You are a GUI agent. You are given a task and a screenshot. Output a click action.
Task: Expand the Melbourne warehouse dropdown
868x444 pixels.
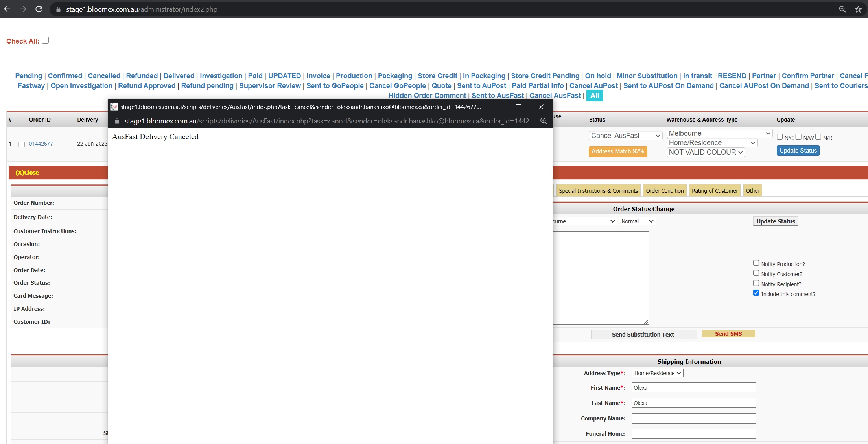(x=719, y=133)
